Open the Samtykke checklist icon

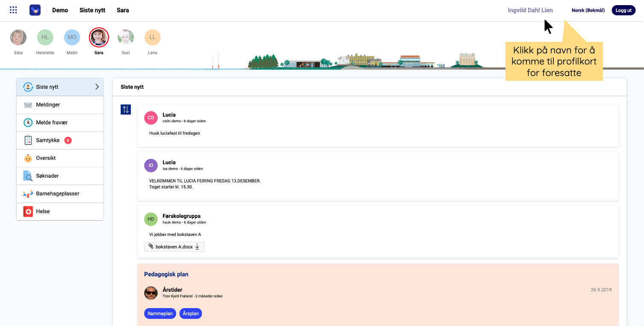pyautogui.click(x=28, y=141)
